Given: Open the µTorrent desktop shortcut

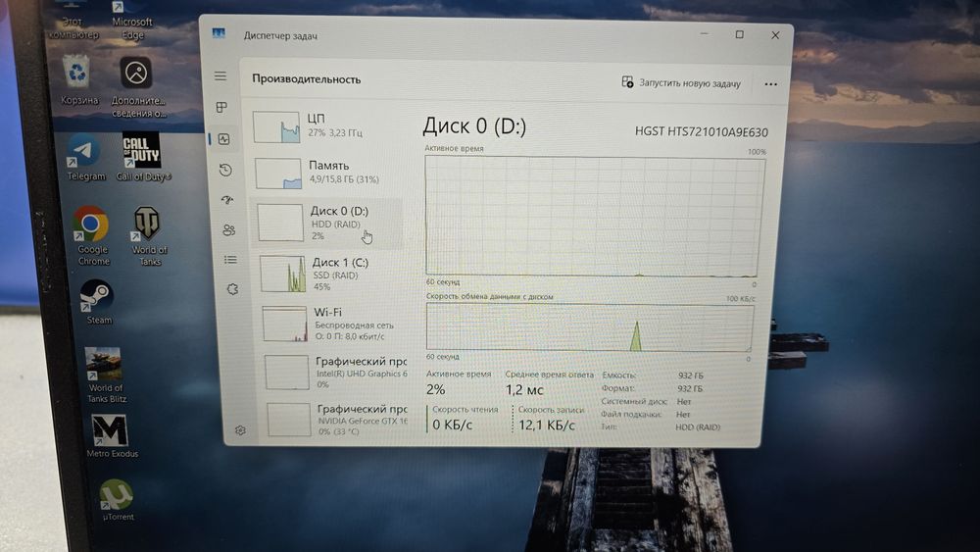Looking at the screenshot, I should [x=117, y=500].
